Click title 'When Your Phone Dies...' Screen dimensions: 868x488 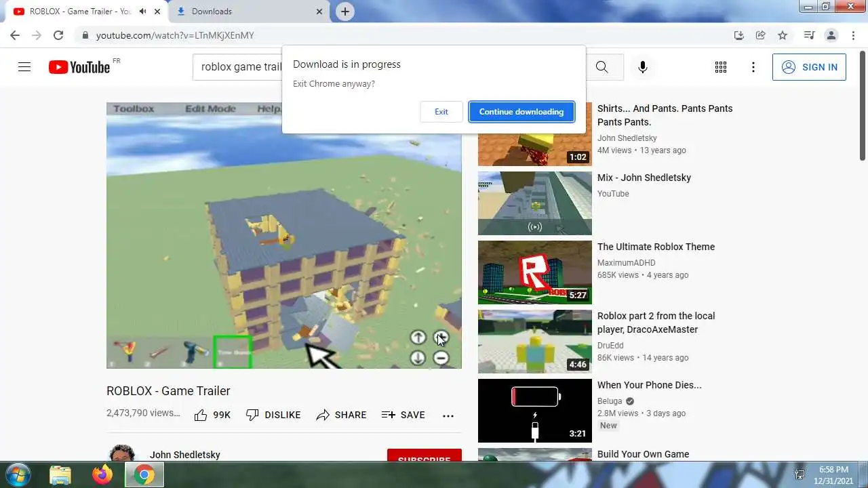pyautogui.click(x=650, y=385)
